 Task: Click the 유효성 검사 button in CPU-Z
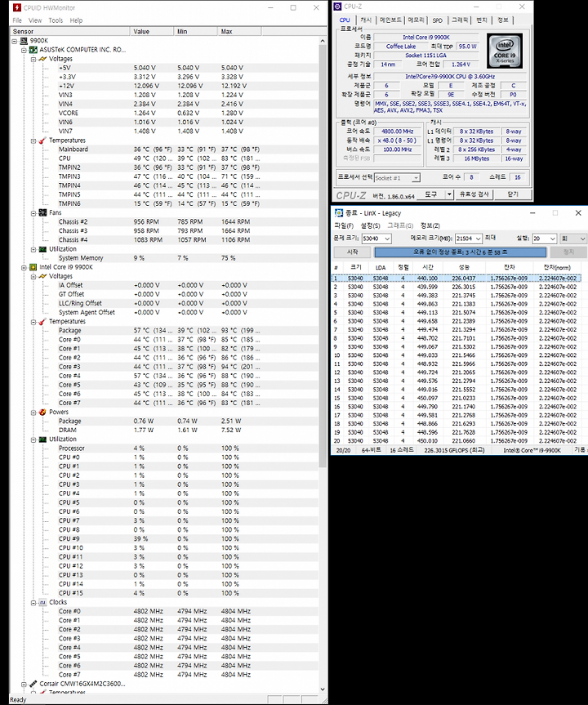[x=474, y=194]
